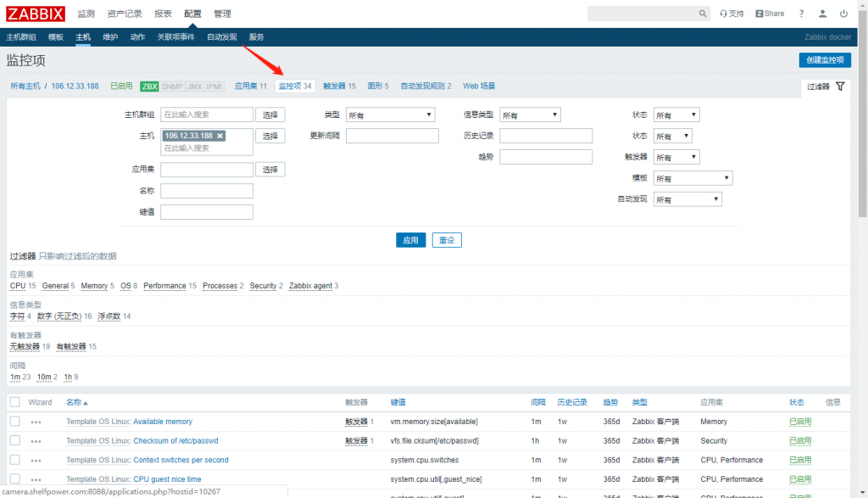Image resolution: width=868 pixels, height=498 pixels.
Task: Check the select-all items checkbox
Action: click(15, 402)
